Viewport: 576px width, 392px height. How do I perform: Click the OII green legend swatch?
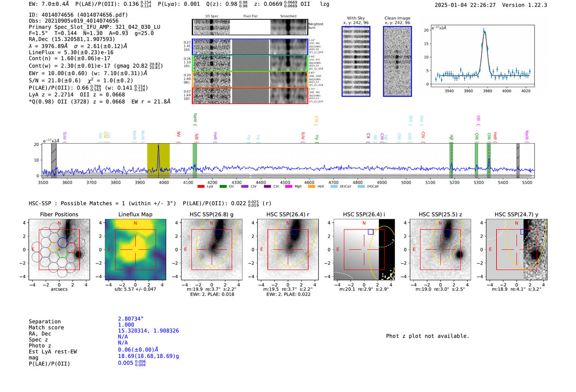(223, 186)
